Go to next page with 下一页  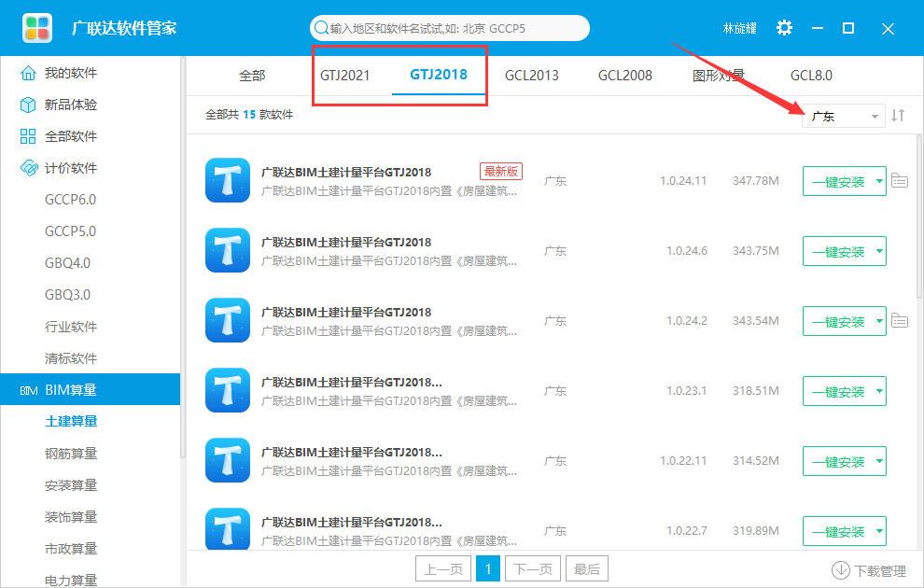533,568
